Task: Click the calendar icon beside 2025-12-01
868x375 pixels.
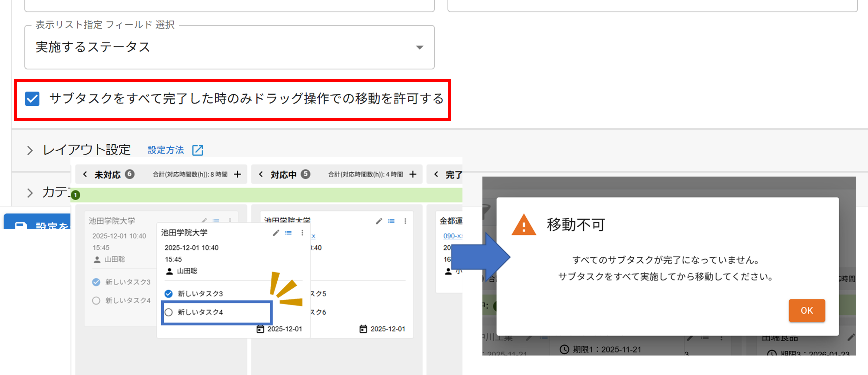Action: click(260, 329)
